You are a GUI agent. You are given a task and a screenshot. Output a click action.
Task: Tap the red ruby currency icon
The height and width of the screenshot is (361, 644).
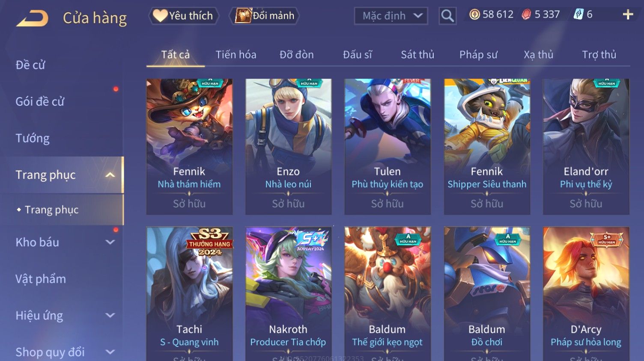pos(526,15)
